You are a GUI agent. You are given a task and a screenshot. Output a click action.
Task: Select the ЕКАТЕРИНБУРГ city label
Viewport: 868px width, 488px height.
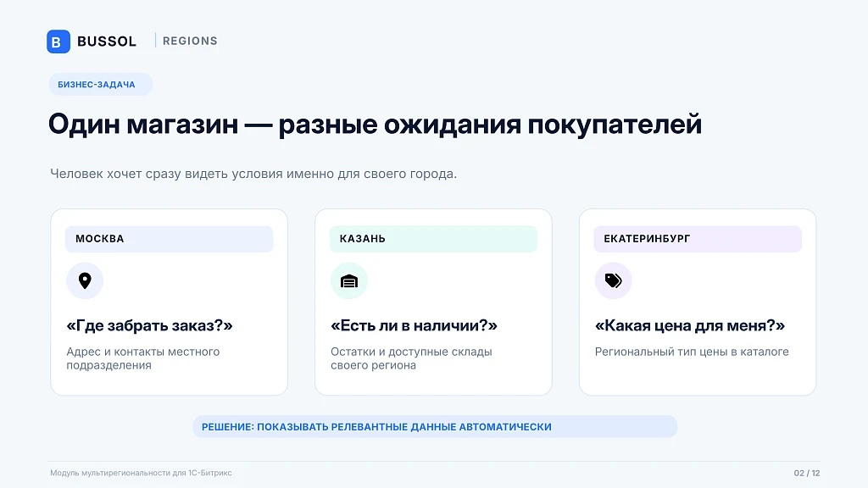698,239
